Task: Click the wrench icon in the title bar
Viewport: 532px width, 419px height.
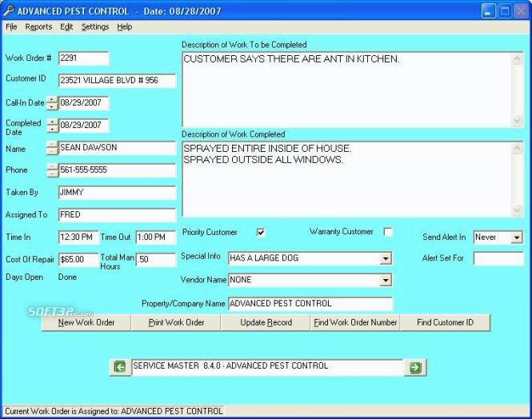Action: click(9, 10)
